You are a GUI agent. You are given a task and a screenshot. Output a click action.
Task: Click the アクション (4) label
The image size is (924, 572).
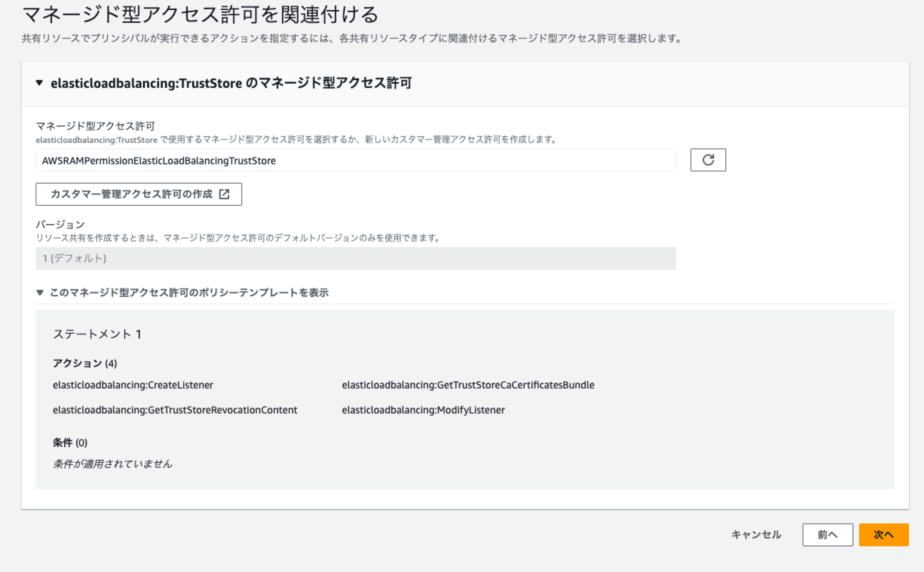[85, 363]
